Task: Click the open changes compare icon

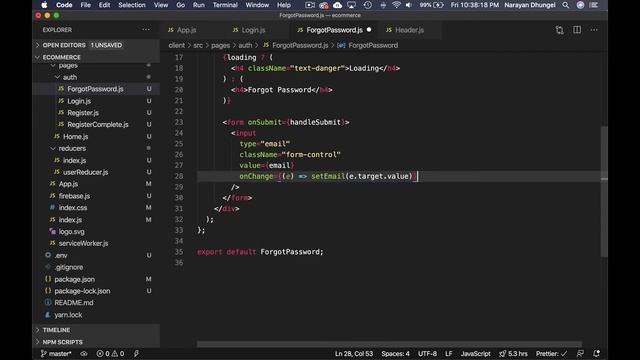Action: tap(559, 30)
